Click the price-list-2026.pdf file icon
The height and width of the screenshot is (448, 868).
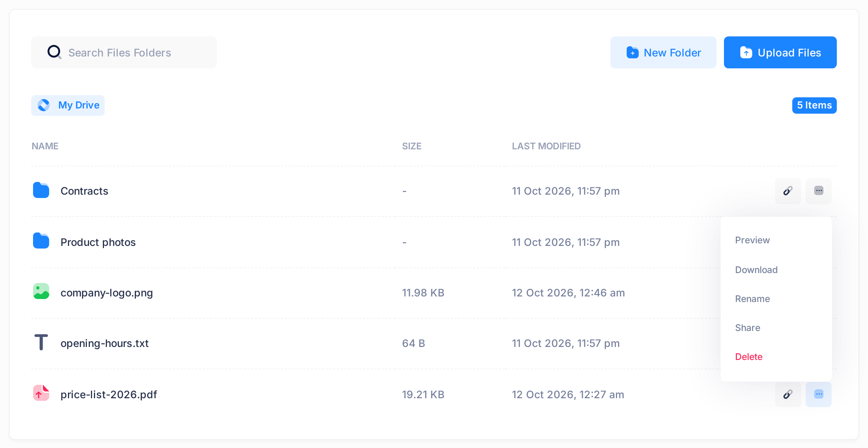pos(41,393)
